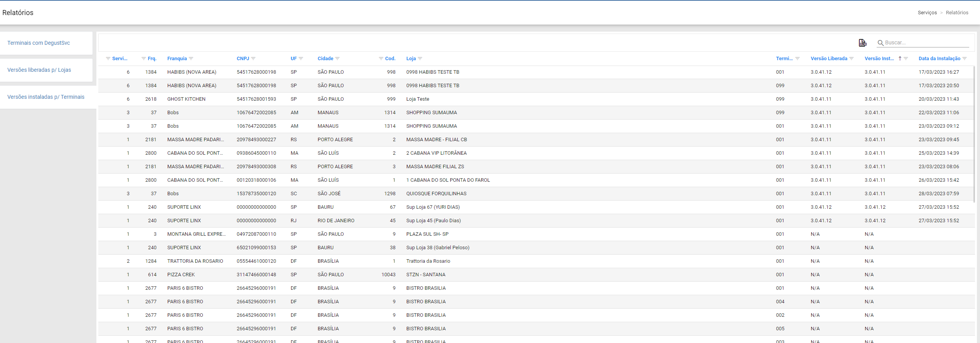Open the Data da Instalação filter icon

tap(965, 59)
